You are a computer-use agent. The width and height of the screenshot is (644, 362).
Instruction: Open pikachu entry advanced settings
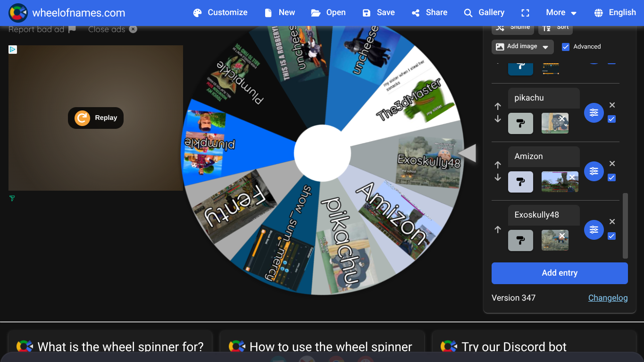(x=594, y=113)
